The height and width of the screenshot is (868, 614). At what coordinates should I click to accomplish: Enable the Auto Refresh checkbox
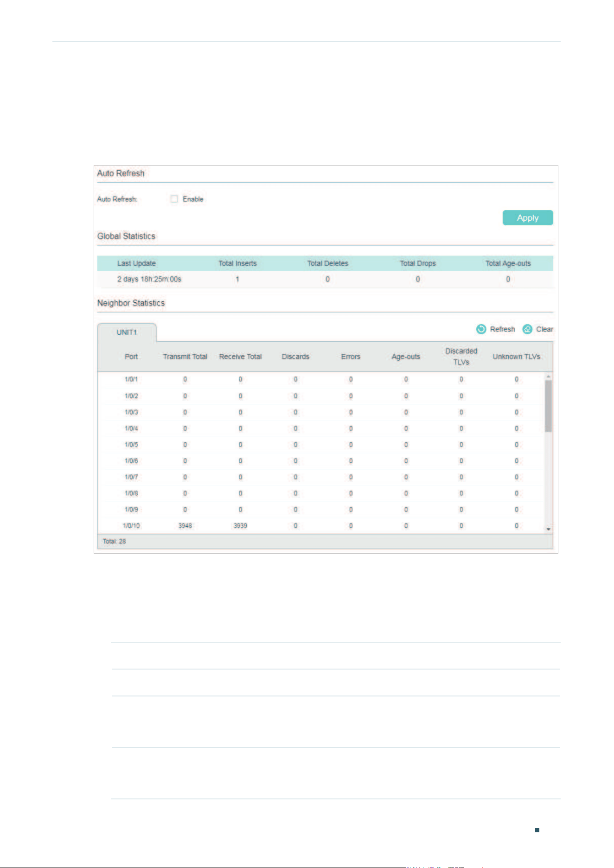(x=174, y=199)
